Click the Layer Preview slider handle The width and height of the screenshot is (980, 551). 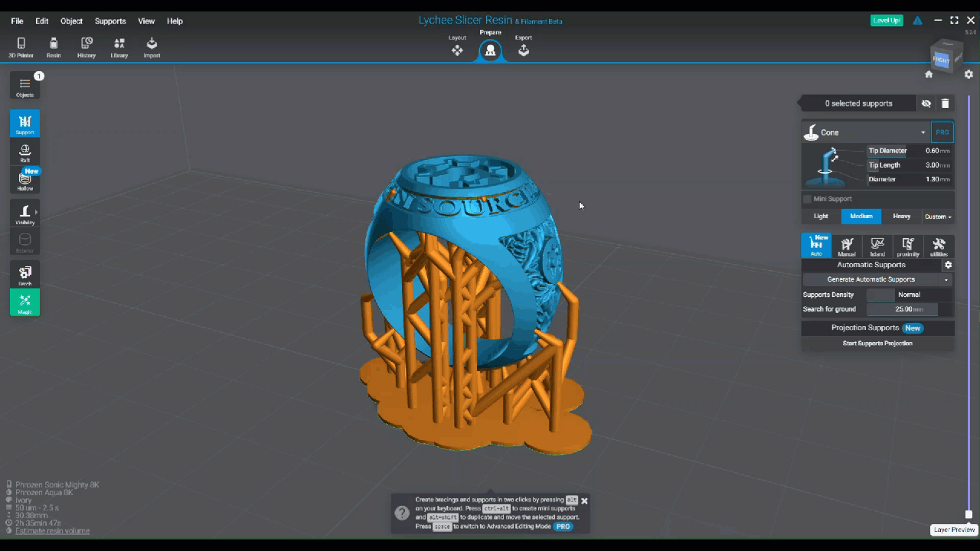969,514
